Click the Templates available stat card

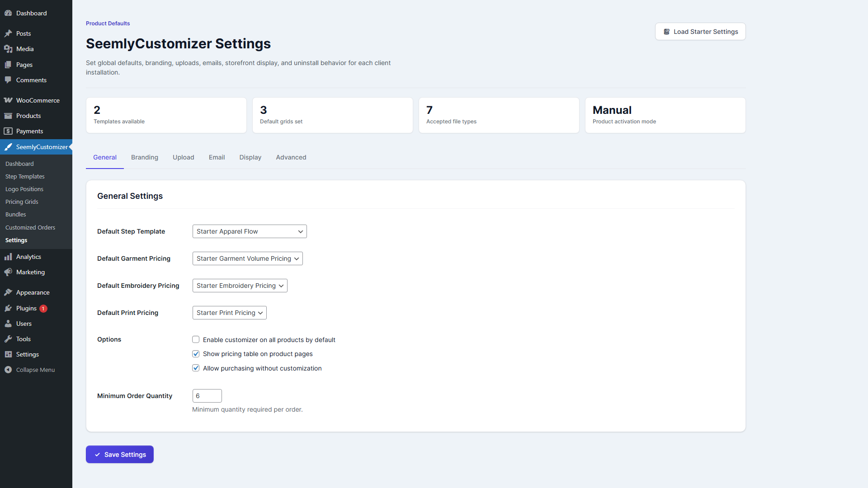(x=166, y=115)
